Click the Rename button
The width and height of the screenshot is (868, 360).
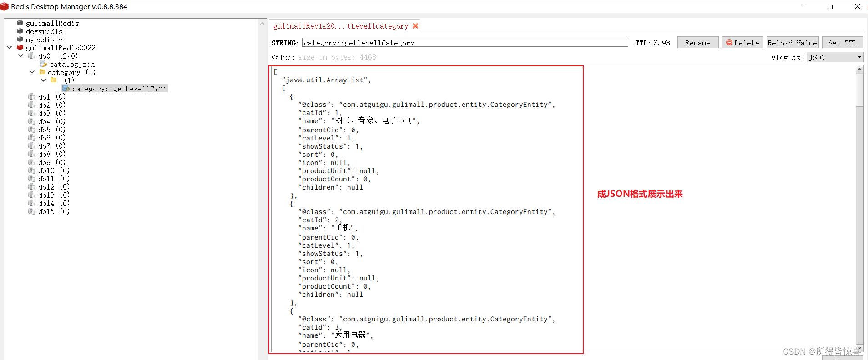[x=698, y=43]
